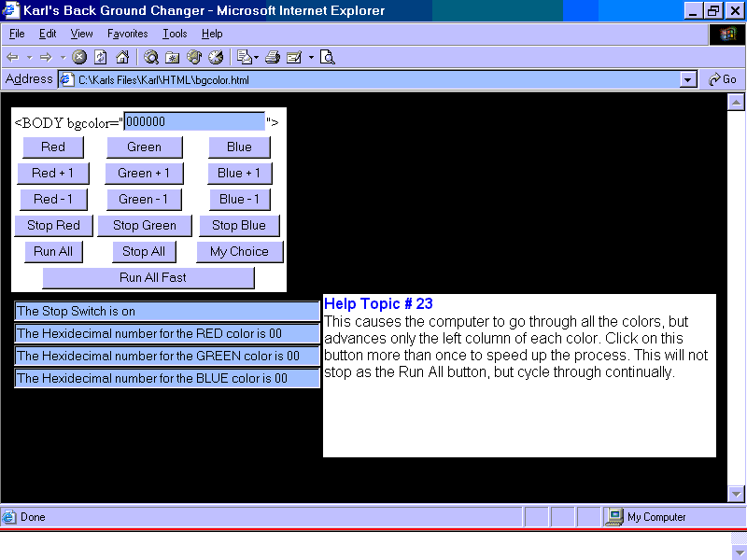The height and width of the screenshot is (560, 747).
Task: Click the Forward arrow in the toolbar
Action: [x=46, y=58]
